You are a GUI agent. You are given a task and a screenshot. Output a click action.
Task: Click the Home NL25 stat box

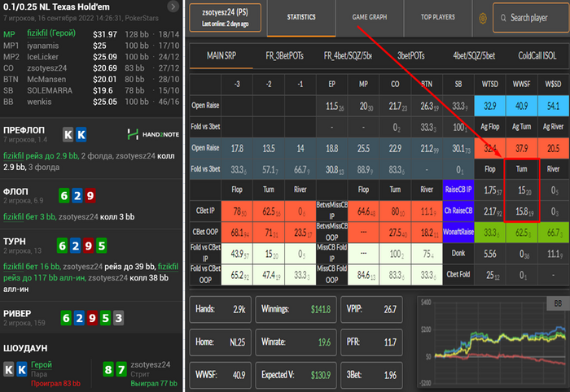[221, 342]
